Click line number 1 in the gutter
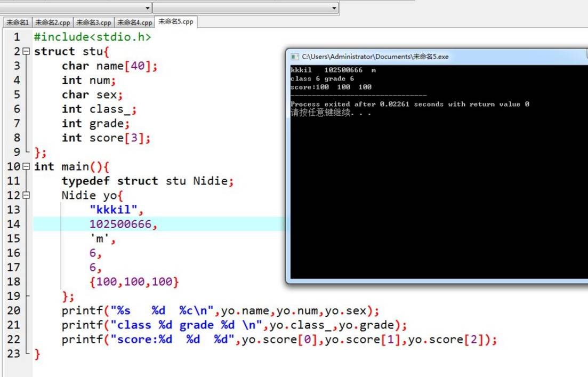588x377 pixels. point(17,37)
